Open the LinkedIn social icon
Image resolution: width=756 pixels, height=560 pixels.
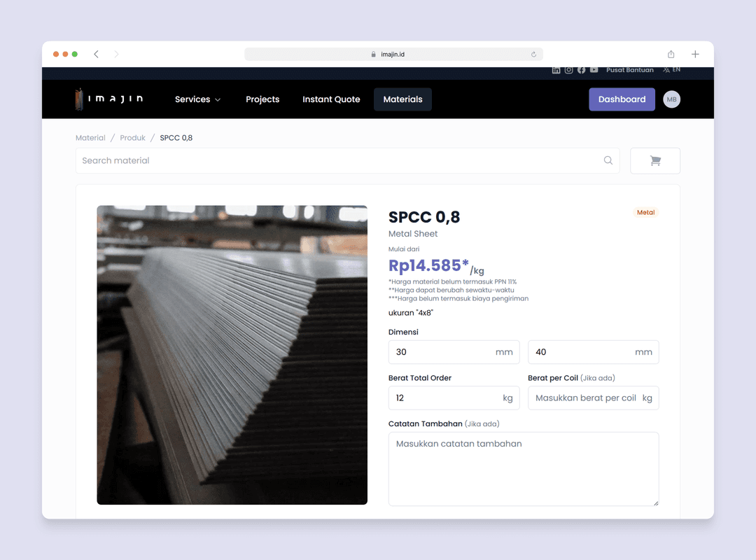pos(556,70)
